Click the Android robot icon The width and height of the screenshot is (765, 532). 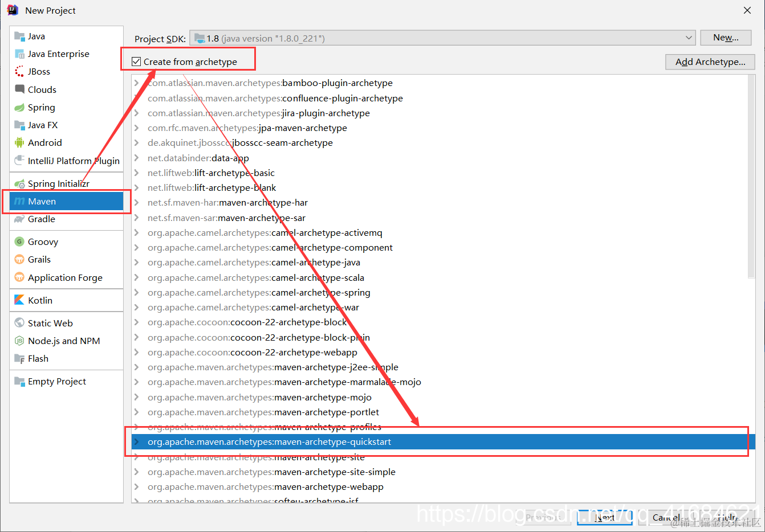19,143
